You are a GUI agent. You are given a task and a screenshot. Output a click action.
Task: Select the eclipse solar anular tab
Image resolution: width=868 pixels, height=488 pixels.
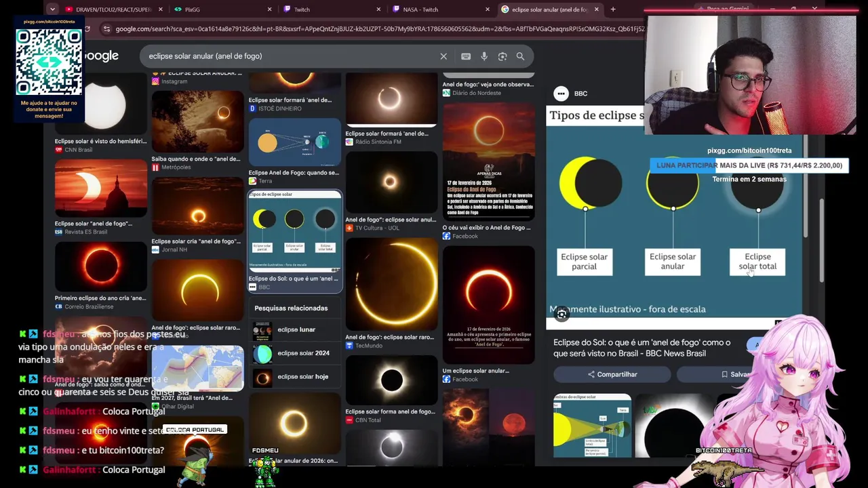click(549, 9)
